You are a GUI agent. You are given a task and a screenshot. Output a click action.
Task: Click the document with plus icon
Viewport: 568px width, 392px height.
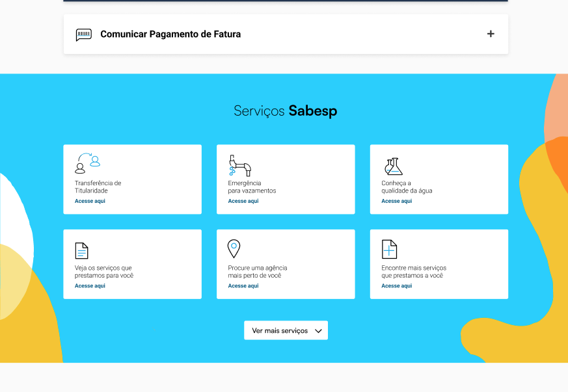point(389,249)
